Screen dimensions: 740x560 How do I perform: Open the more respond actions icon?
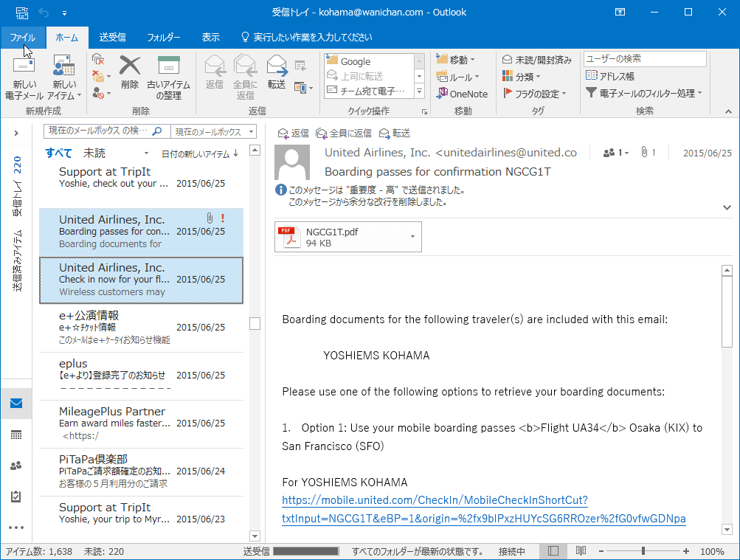click(303, 88)
